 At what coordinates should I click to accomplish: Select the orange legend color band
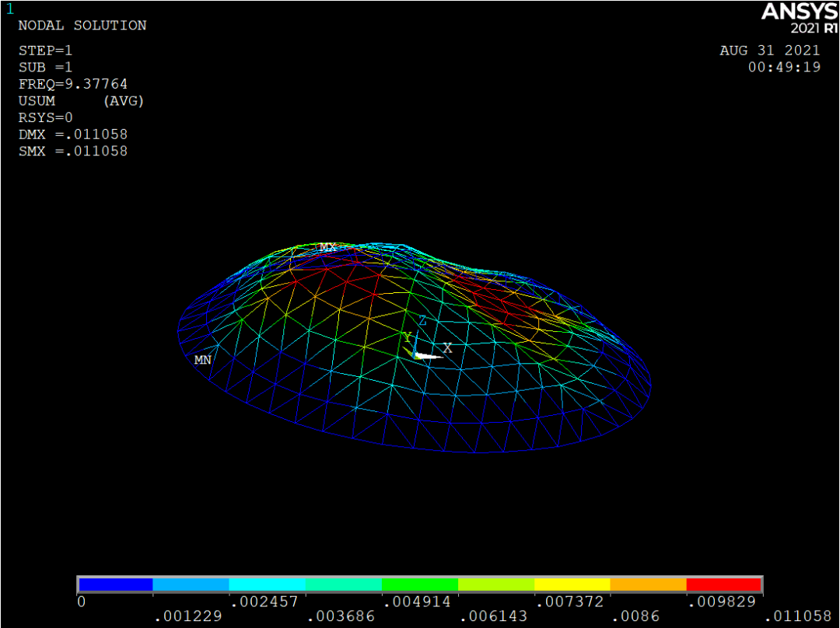[648, 584]
